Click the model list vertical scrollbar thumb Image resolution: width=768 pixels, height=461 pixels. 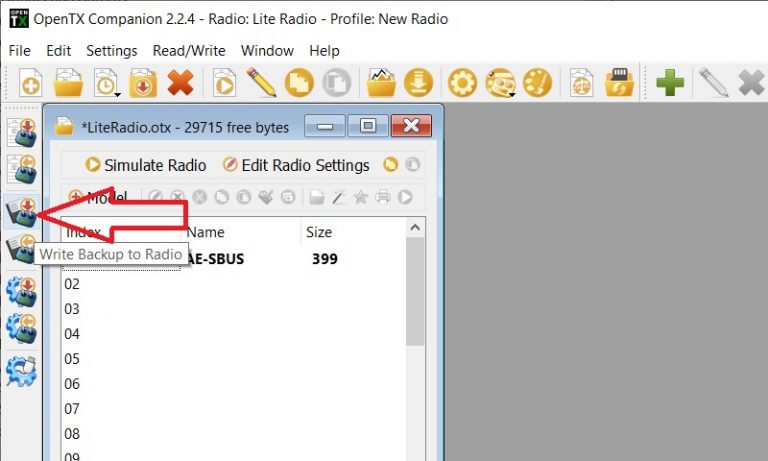click(415, 291)
